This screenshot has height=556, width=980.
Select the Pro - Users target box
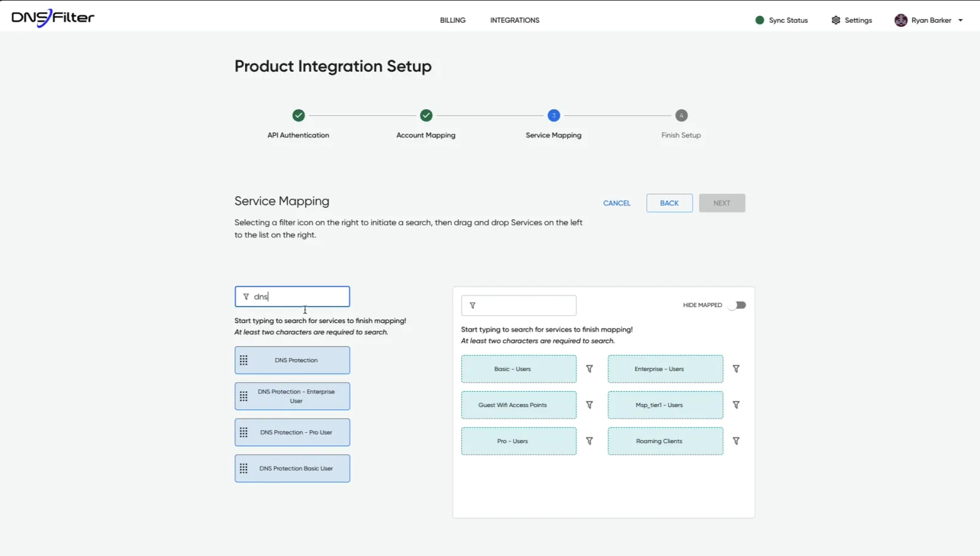519,441
